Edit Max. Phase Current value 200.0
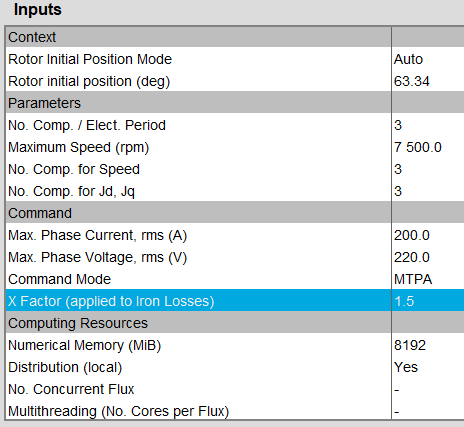This screenshot has height=427, width=464. pos(428,235)
